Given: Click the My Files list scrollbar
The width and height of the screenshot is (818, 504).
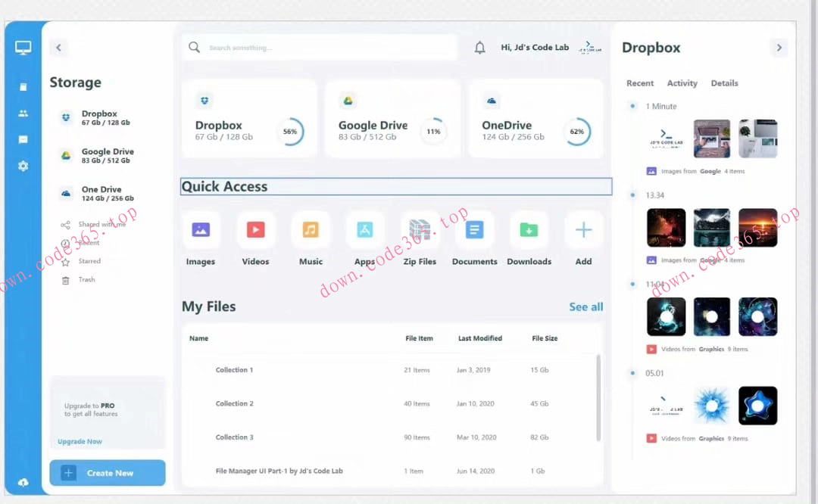Looking at the screenshot, I should (598, 398).
